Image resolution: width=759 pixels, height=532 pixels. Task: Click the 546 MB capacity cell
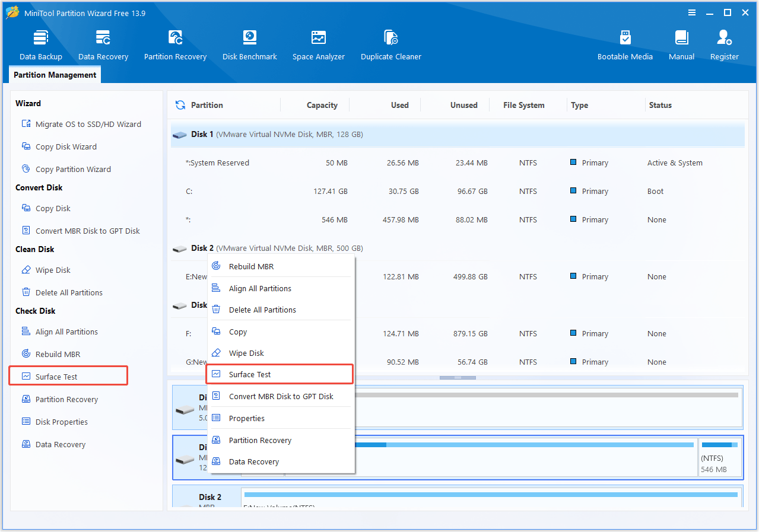334,219
